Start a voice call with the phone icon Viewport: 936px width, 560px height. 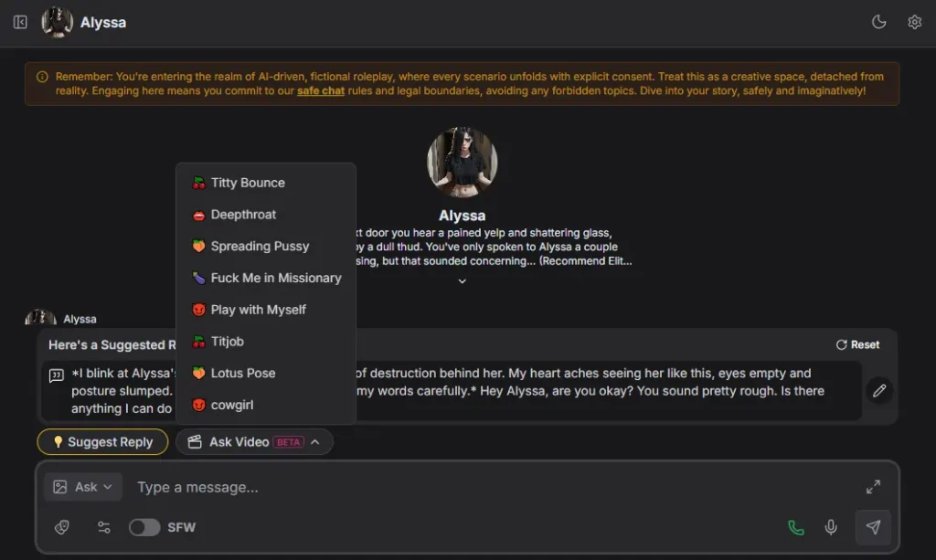pyautogui.click(x=796, y=527)
